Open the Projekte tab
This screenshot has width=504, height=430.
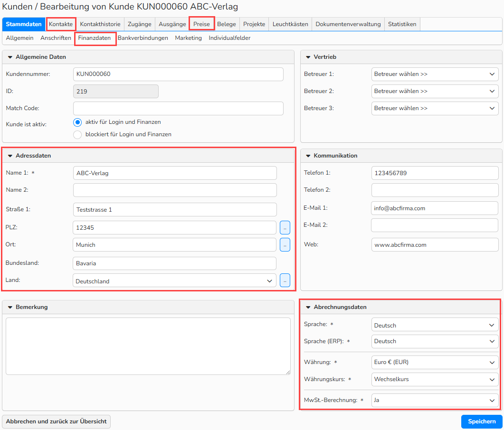(254, 24)
